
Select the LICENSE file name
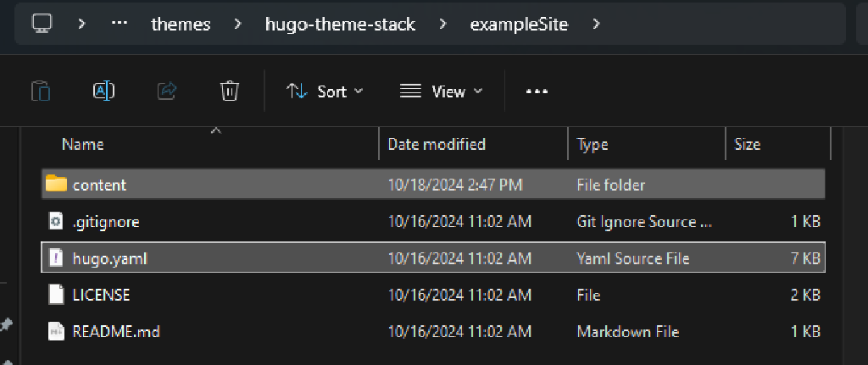click(101, 295)
